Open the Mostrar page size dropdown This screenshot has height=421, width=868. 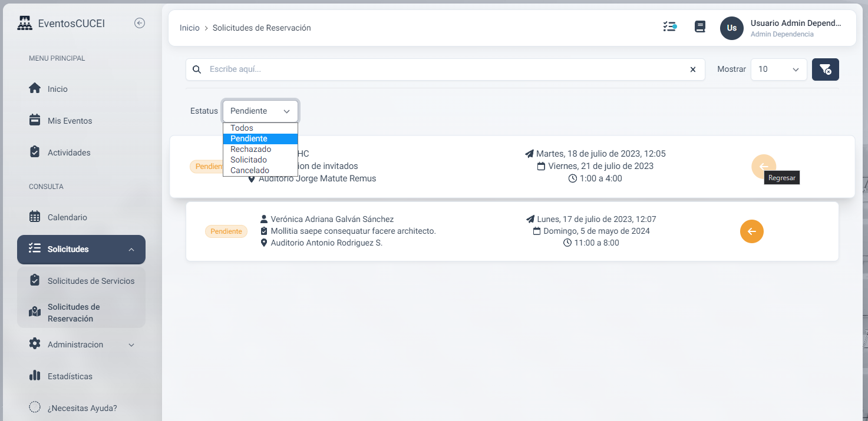778,69
